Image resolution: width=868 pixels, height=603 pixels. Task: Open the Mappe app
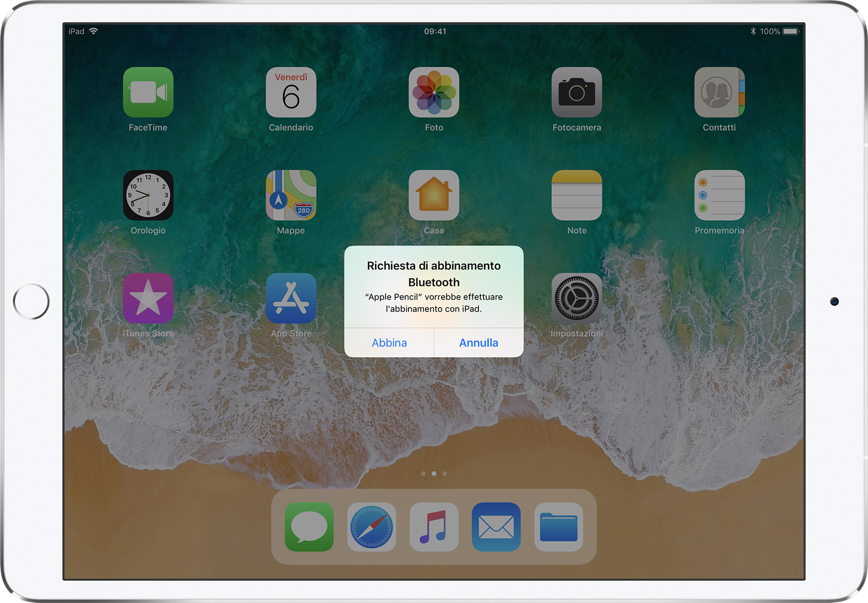[291, 195]
